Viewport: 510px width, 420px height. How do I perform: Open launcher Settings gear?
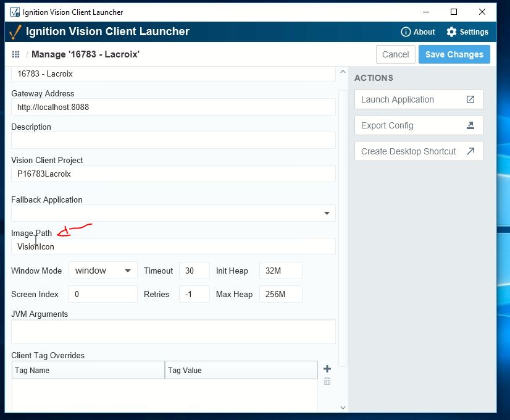[x=467, y=32]
